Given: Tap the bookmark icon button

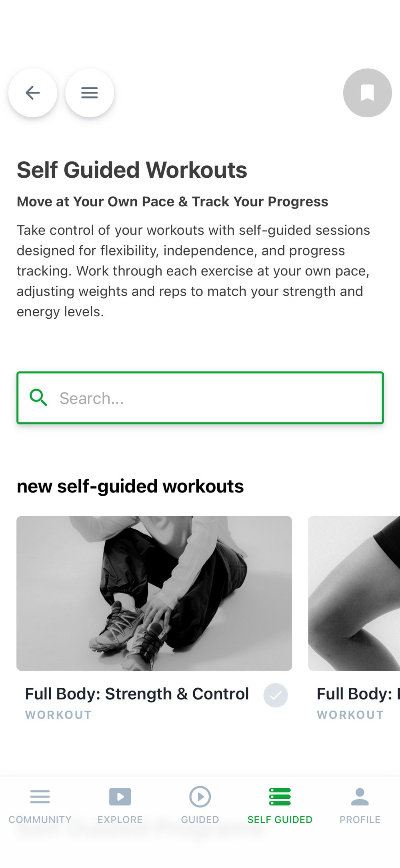Looking at the screenshot, I should click(367, 93).
